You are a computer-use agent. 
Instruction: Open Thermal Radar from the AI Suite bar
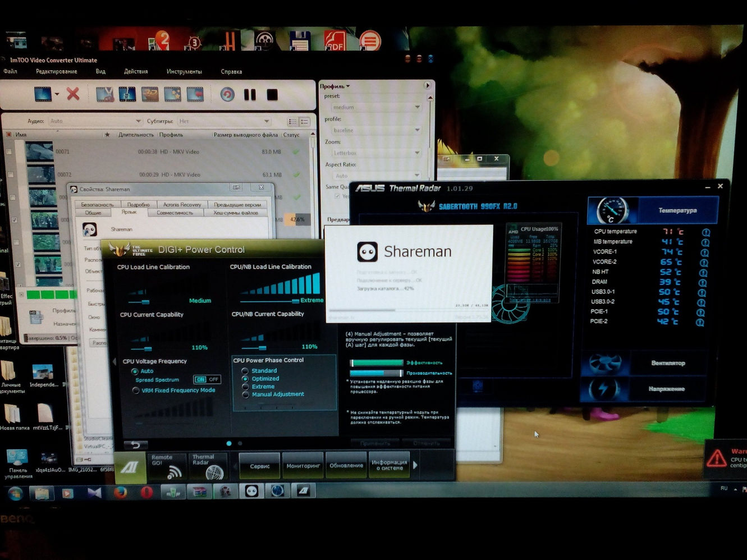(x=207, y=466)
